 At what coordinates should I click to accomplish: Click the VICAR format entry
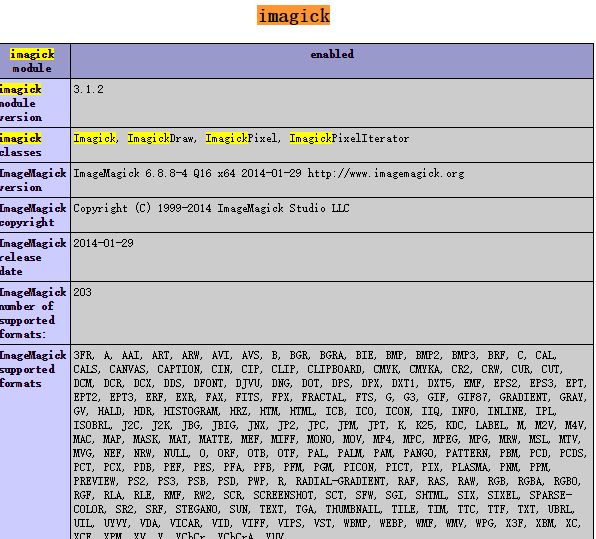click(x=185, y=524)
